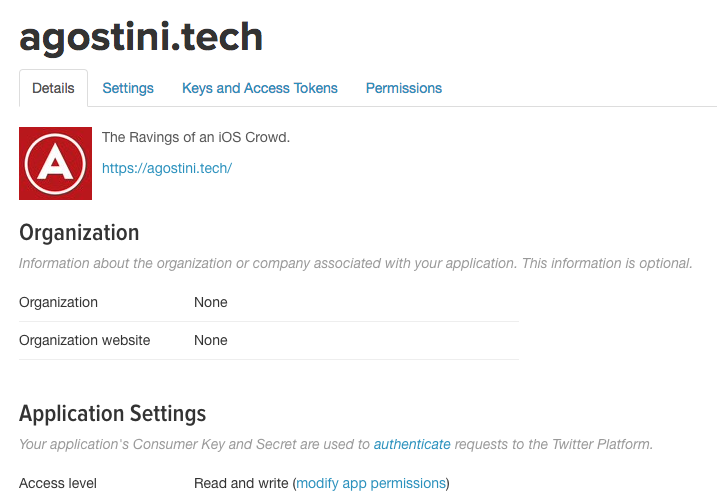Screen dimensions: 717x502
Task: Click the app description 'The Ravings of an iOS Crowd'
Action: [x=196, y=137]
